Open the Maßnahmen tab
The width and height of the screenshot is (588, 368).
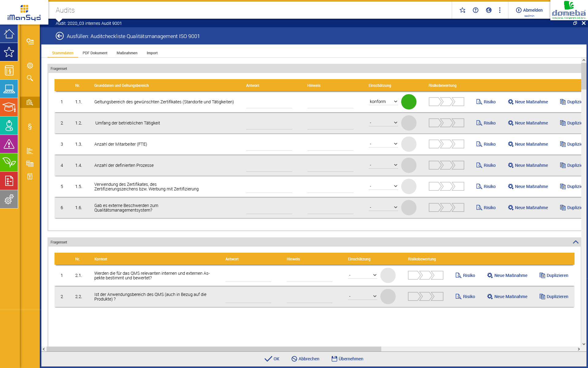[127, 53]
